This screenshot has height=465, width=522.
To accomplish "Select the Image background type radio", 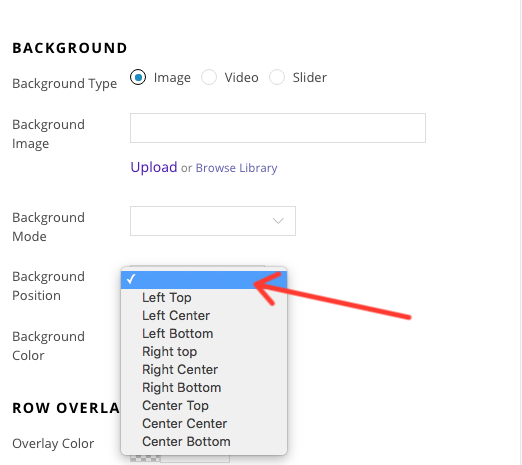I will tap(138, 77).
